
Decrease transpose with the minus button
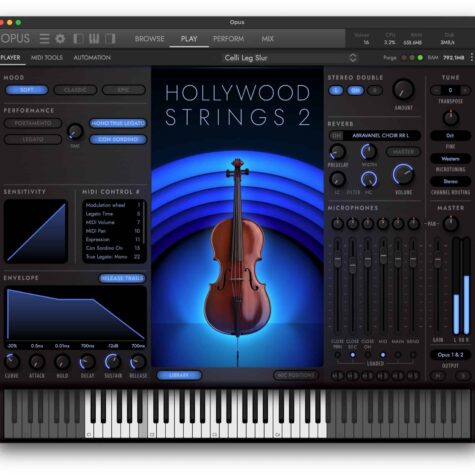pos(436,90)
